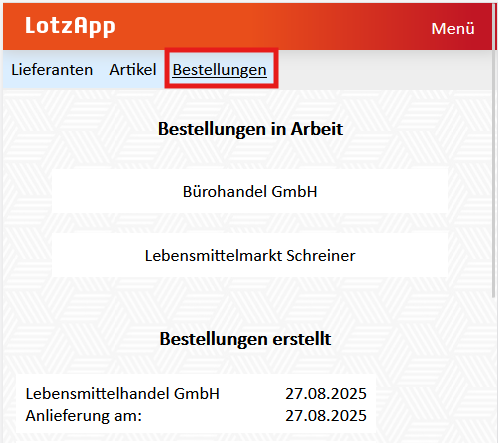Switch to the Lieferanten tab
498x443 pixels.
pos(52,70)
